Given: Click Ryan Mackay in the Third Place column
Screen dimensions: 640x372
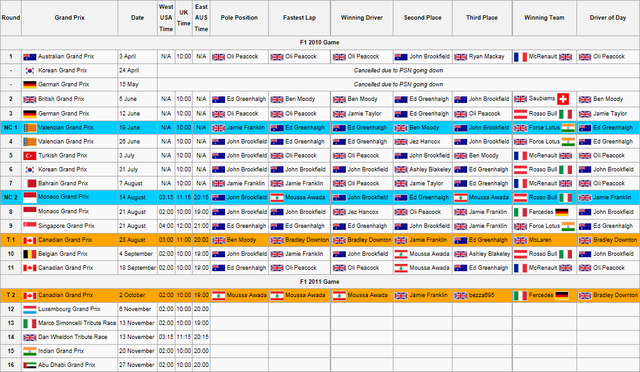Looking at the screenshot, I should [x=487, y=57].
